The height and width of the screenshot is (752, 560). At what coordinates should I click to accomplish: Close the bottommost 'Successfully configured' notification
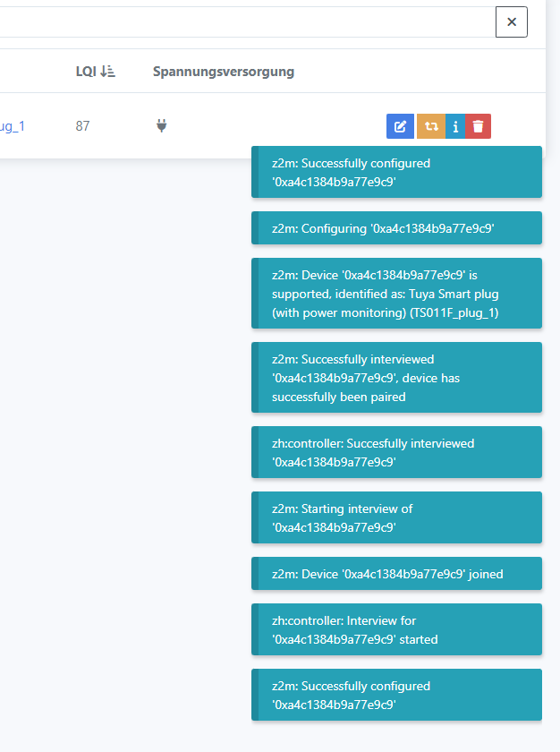click(x=396, y=695)
